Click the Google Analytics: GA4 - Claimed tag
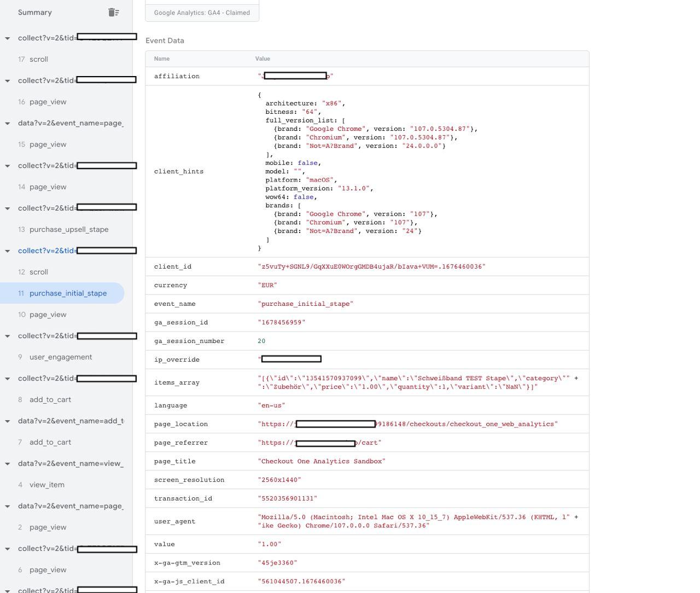Image resolution: width=700 pixels, height=593 pixels. tap(202, 13)
